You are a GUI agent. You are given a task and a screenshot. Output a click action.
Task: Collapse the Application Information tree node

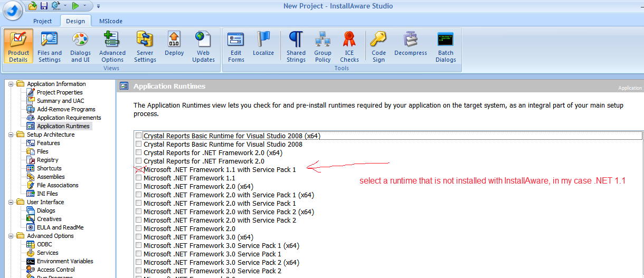[x=11, y=84]
